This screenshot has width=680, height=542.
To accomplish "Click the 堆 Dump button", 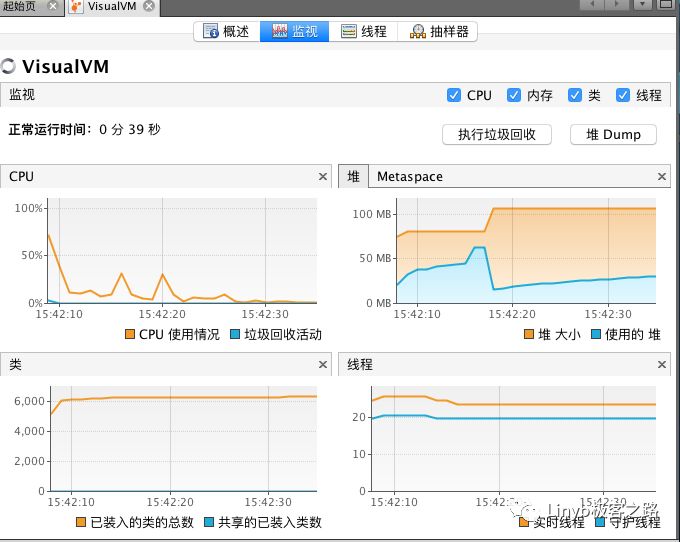I will (613, 134).
